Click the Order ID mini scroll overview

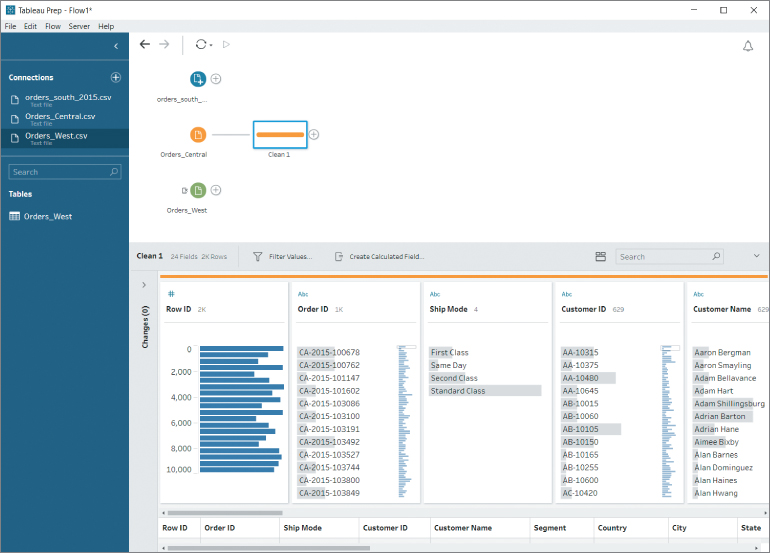point(406,421)
